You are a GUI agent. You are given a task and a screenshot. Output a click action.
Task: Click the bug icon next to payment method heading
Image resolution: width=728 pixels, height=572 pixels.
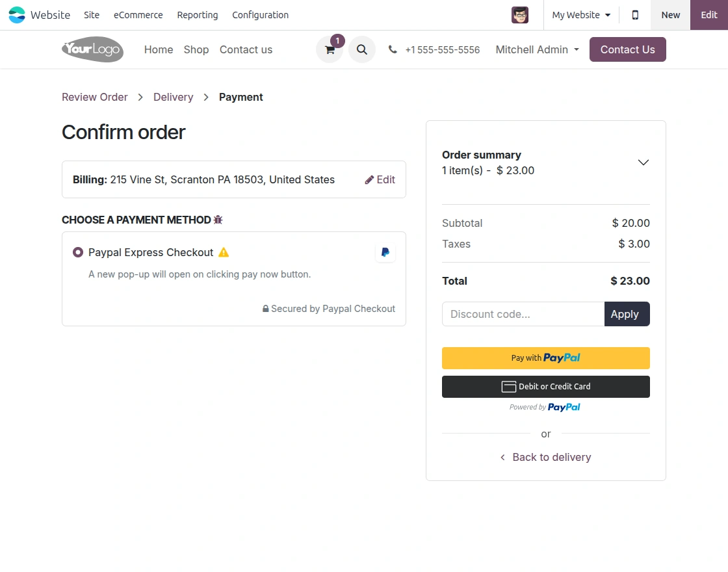point(218,220)
